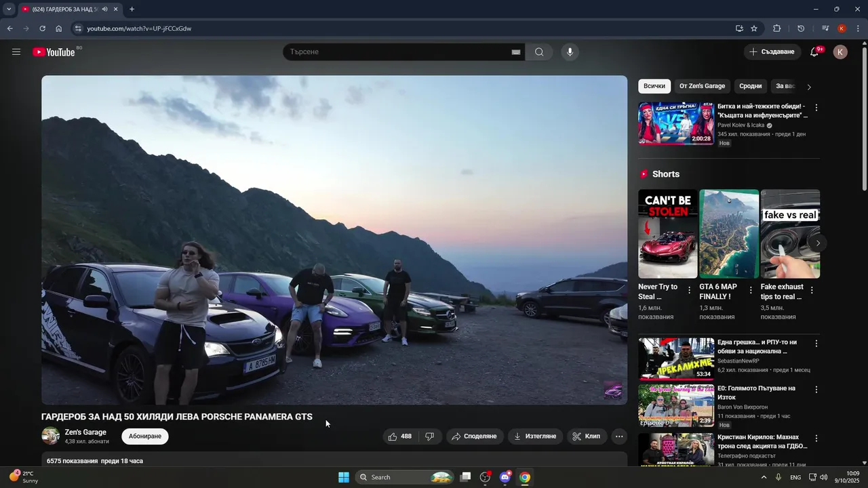
Task: Select the Всички filter chip
Action: click(654, 86)
